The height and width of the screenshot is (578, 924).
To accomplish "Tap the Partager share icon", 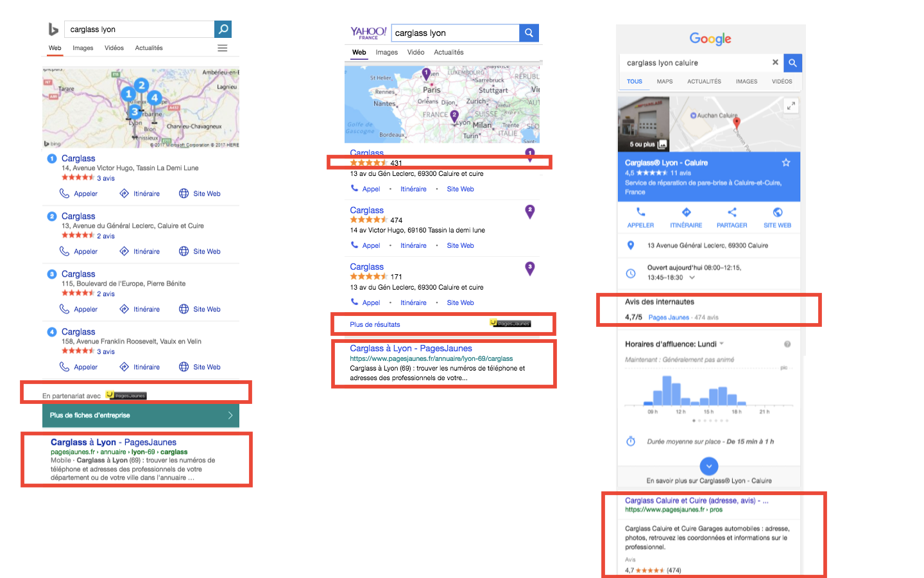I will [732, 213].
